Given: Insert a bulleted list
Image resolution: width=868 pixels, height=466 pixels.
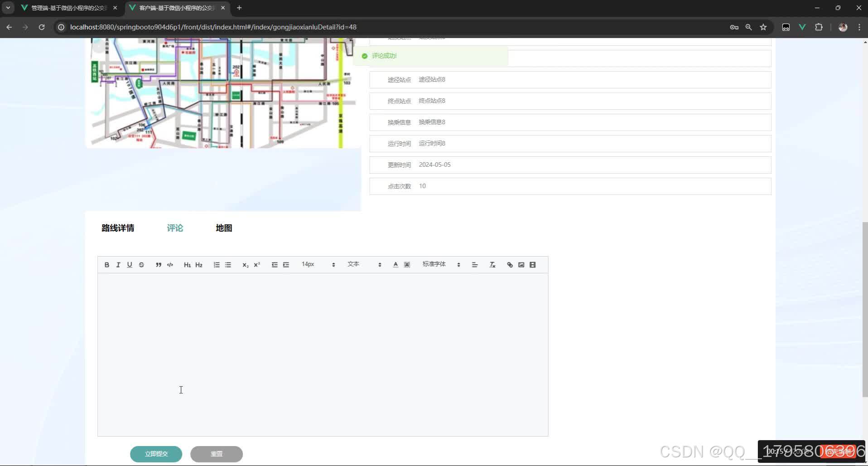Looking at the screenshot, I should click(228, 265).
